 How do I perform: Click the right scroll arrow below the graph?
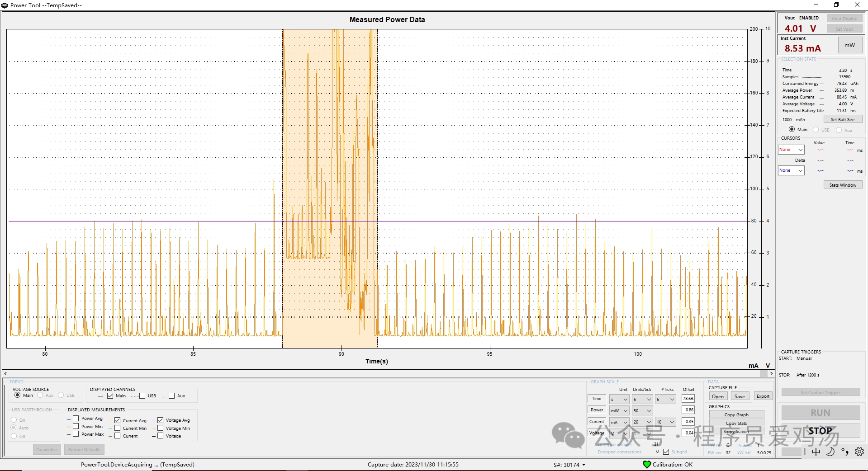(x=771, y=374)
